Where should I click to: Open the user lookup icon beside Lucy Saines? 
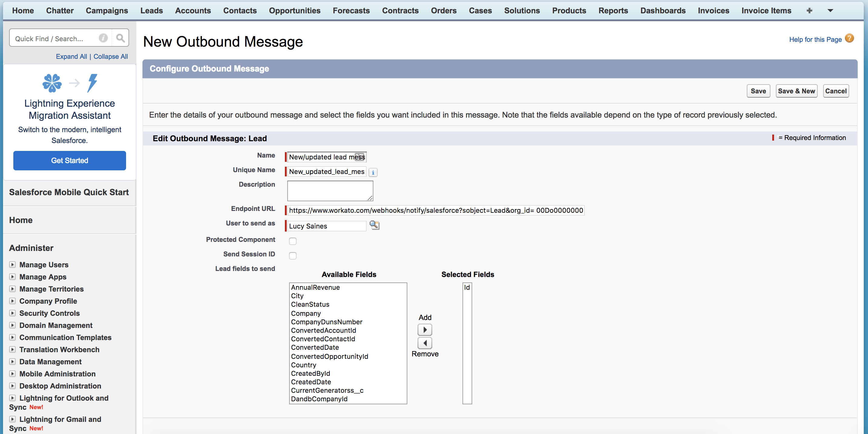coord(374,225)
